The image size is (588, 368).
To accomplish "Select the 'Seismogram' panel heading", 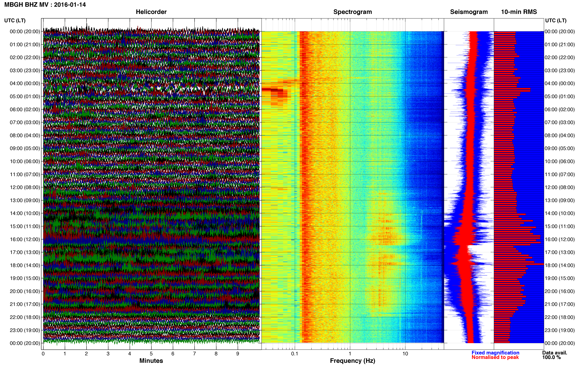I will click(x=469, y=12).
